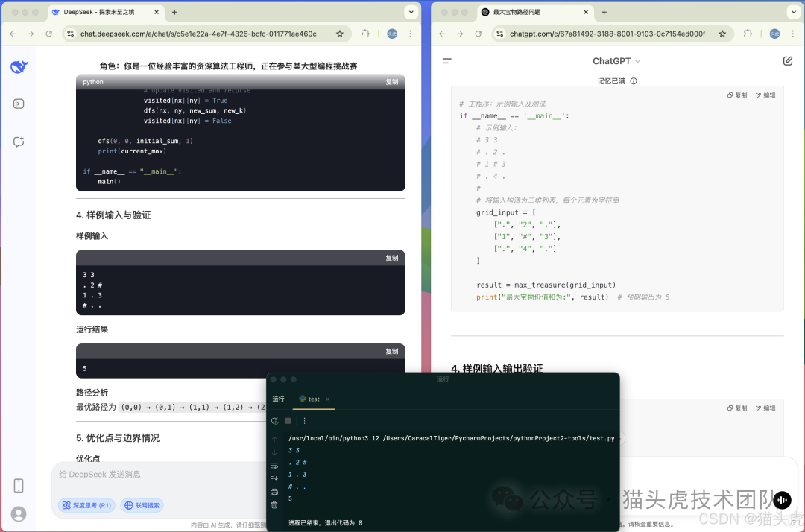
Task: Toggle the DeepSeek sidebar panel icon
Action: [x=19, y=104]
